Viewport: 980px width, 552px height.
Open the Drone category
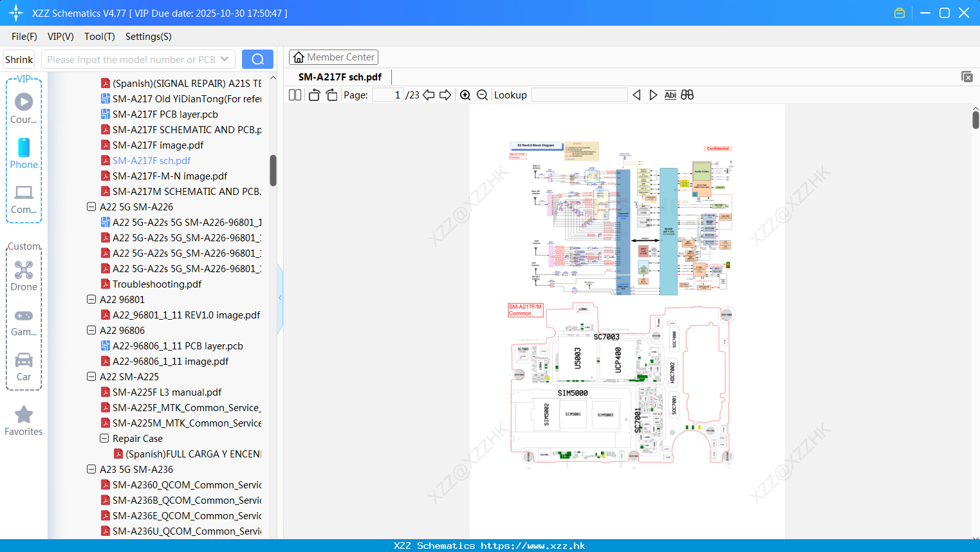pyautogui.click(x=24, y=276)
